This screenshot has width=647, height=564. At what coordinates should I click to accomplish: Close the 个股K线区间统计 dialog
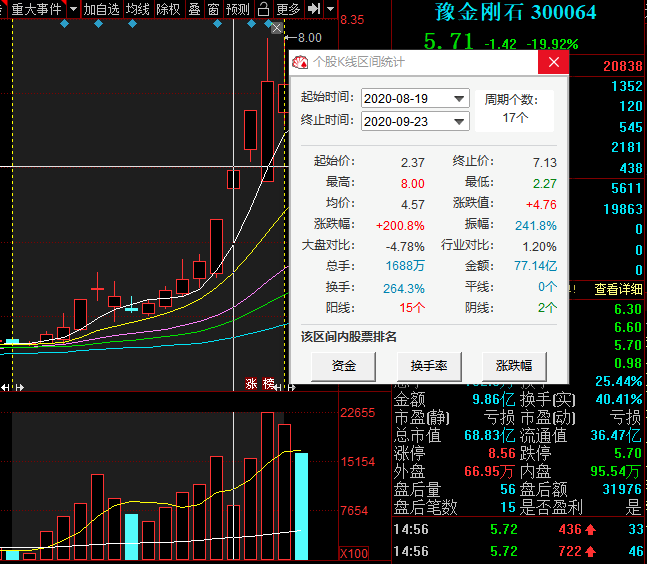(x=553, y=62)
